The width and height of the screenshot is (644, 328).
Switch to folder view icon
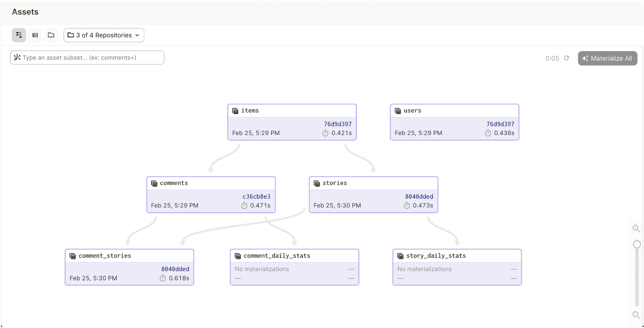(x=51, y=35)
